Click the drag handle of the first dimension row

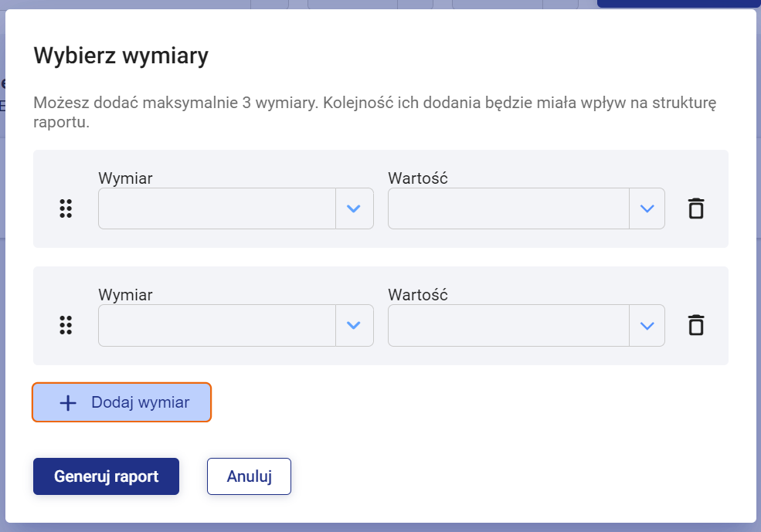pyautogui.click(x=66, y=208)
